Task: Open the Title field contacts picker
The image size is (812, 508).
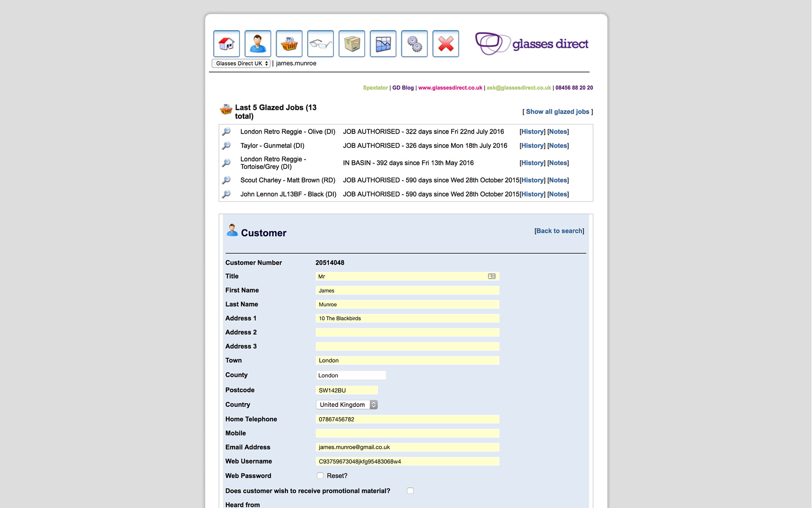Action: coord(492,276)
